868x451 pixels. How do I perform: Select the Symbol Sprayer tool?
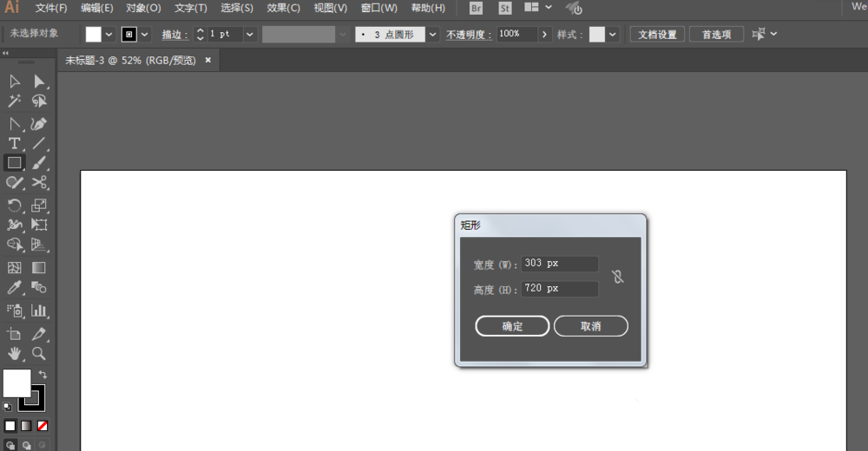[15, 310]
